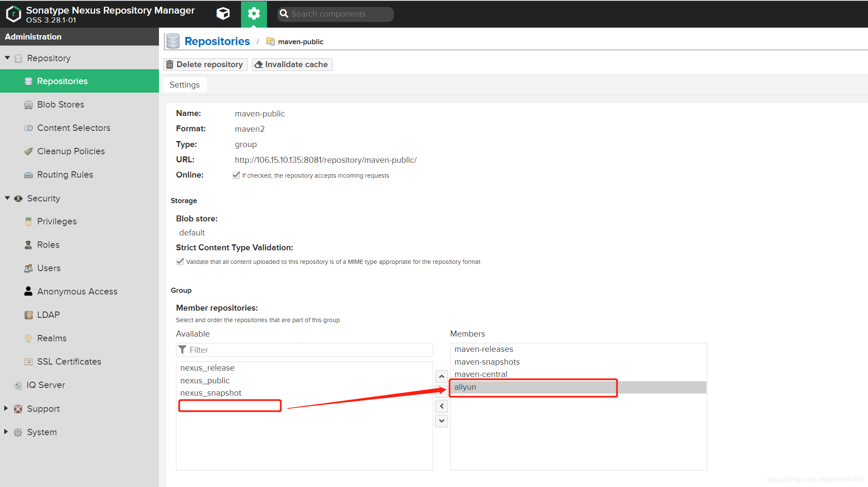
Task: Click the Blob Stores storage icon
Action: click(28, 104)
